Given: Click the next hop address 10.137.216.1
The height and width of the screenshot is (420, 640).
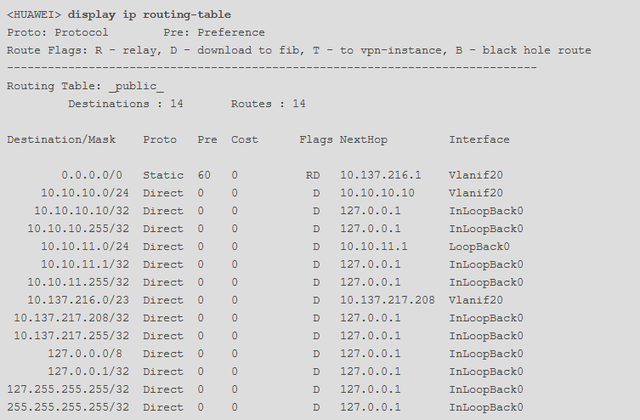Looking at the screenshot, I should click(381, 175).
